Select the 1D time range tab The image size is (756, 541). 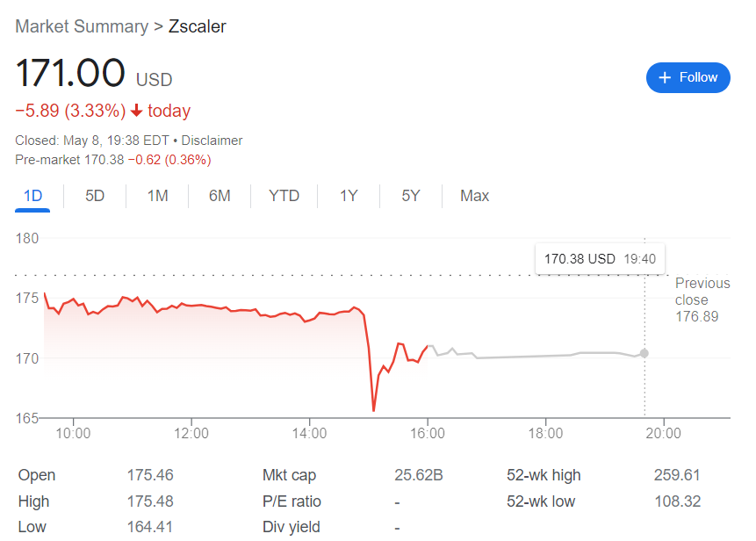click(x=32, y=196)
